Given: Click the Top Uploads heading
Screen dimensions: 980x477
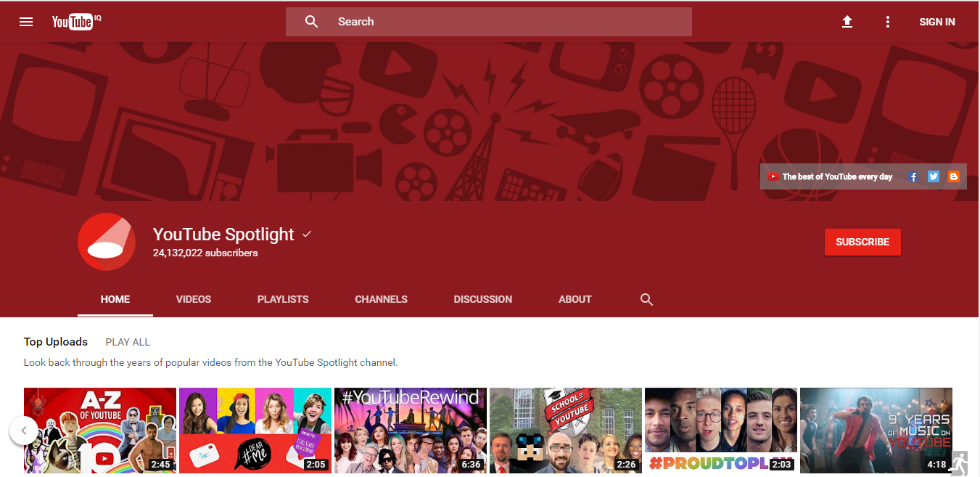Looking at the screenshot, I should pyautogui.click(x=56, y=342).
